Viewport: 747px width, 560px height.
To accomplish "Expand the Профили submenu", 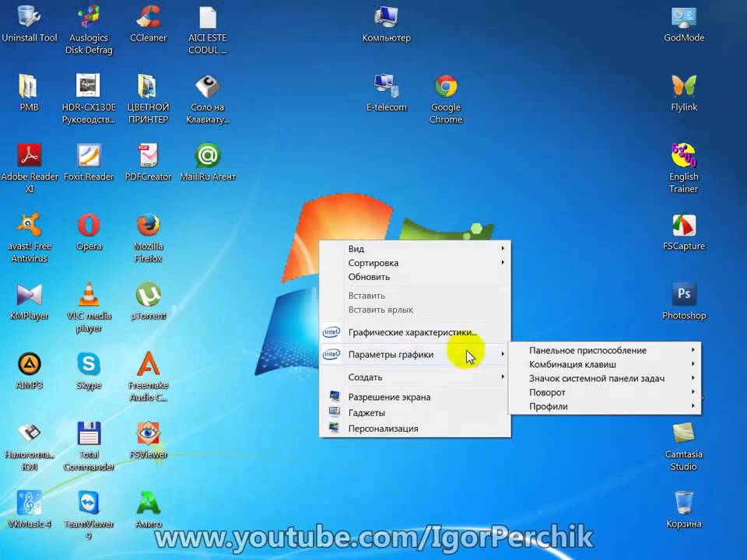I will pyautogui.click(x=605, y=406).
